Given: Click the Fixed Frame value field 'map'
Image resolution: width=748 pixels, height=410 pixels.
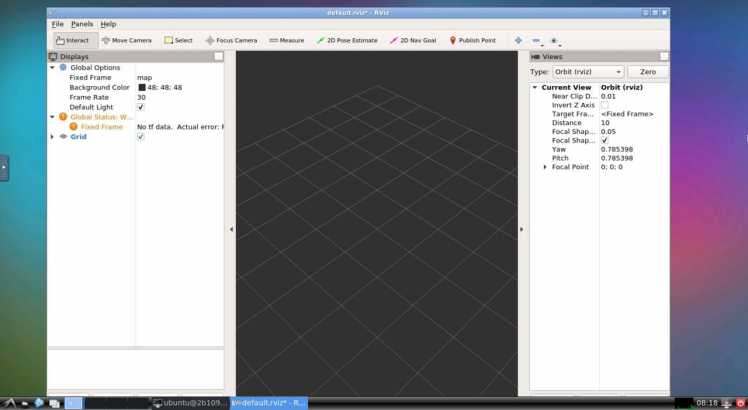Looking at the screenshot, I should tap(145, 77).
